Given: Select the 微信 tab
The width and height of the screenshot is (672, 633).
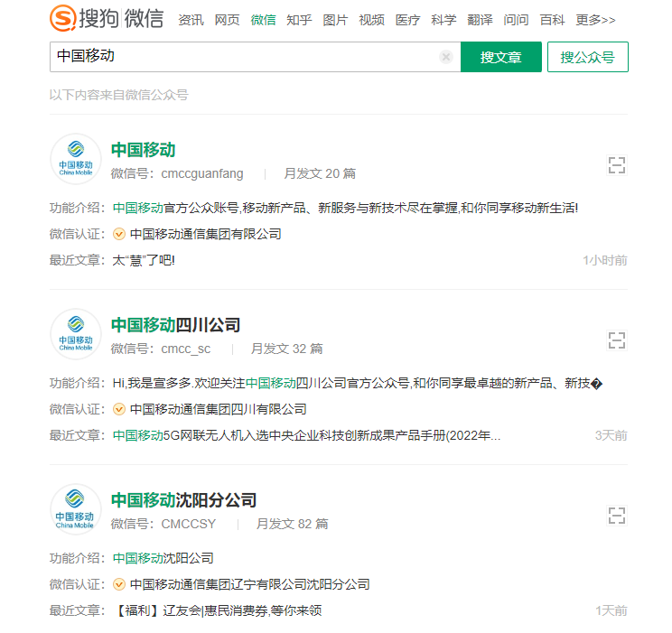Looking at the screenshot, I should click(263, 20).
